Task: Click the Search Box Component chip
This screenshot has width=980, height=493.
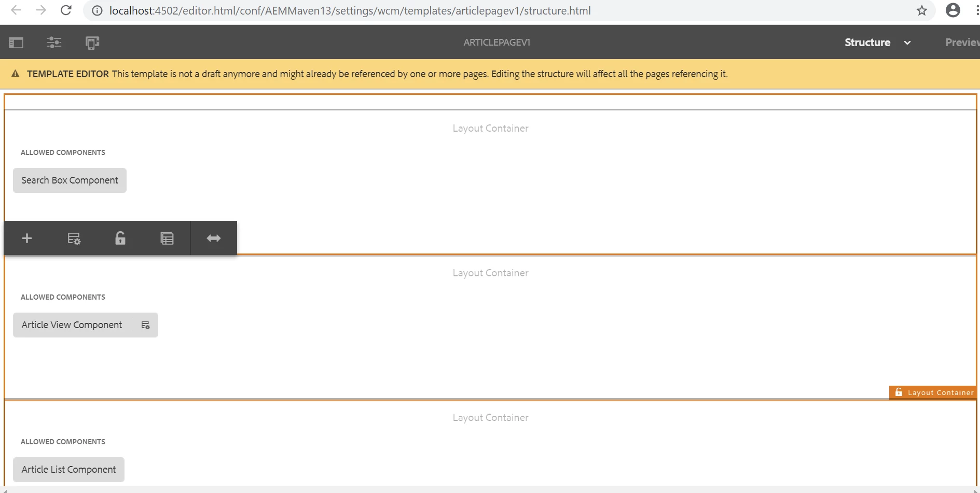Action: click(x=70, y=180)
